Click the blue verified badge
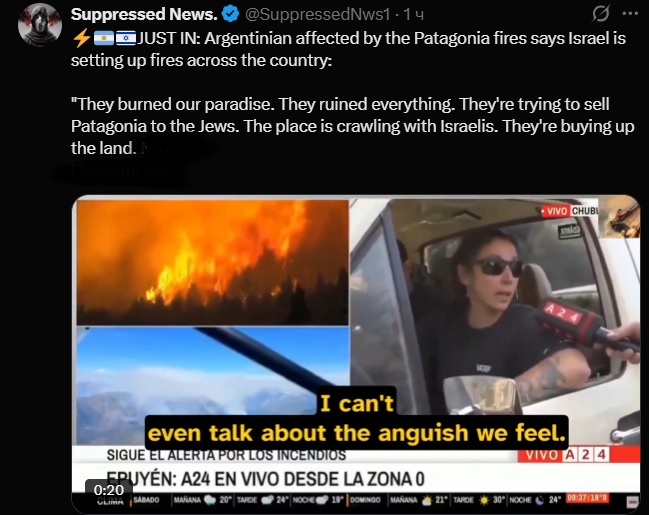Screen dimensions: 649x515 pyautogui.click(x=230, y=14)
